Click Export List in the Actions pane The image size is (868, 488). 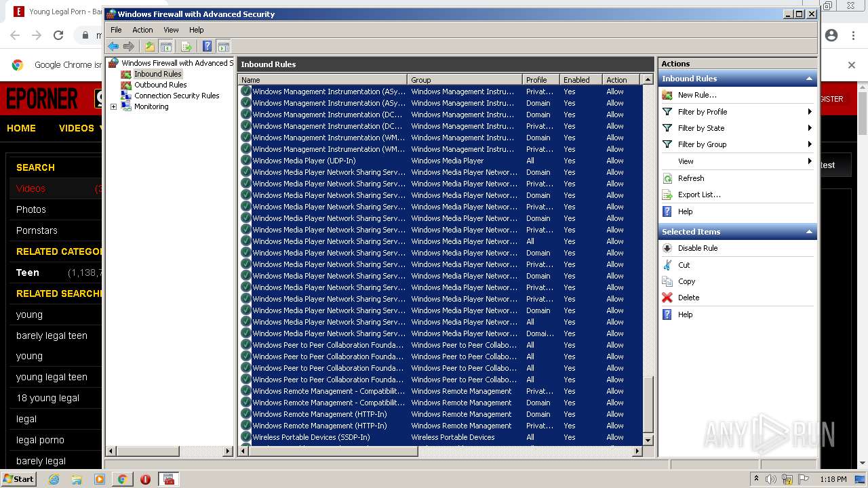coord(699,195)
